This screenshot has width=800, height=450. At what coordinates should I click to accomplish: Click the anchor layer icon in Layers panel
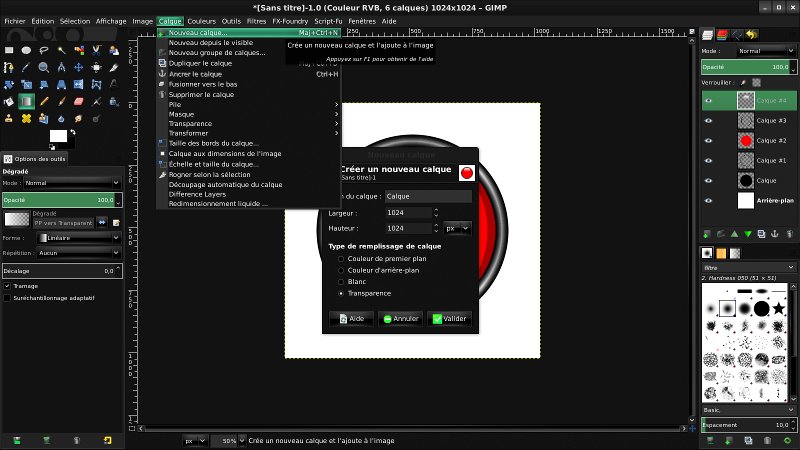pyautogui.click(x=774, y=234)
